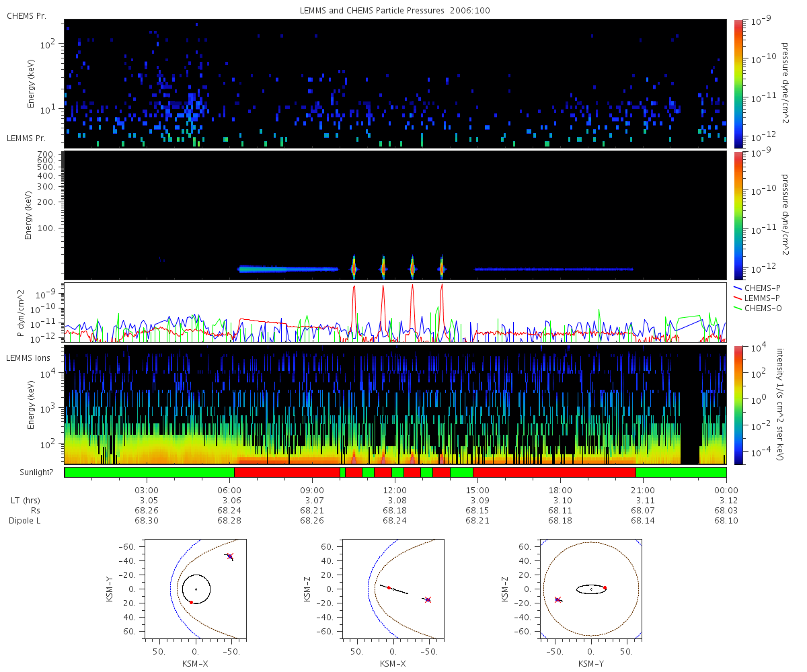Select the spacecraft marker in the KSM-X/KSM-Z plot
Image resolution: width=807 pixels, height=672 pixels.
click(427, 599)
